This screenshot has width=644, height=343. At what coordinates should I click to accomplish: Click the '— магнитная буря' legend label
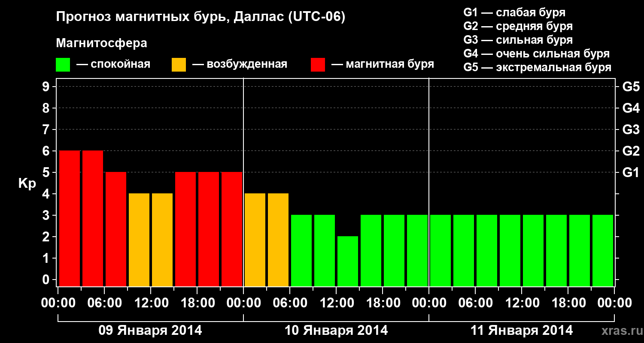click(383, 65)
